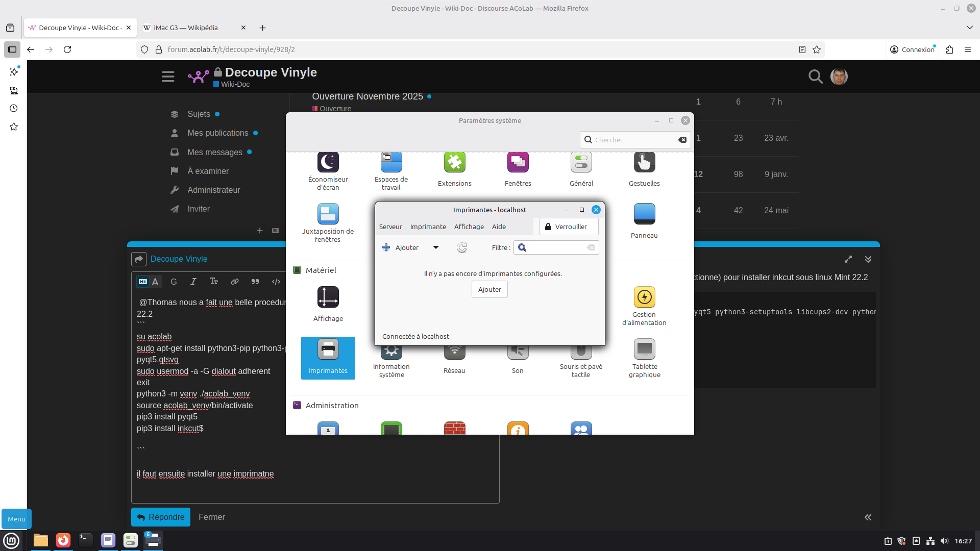The image size is (980, 551).
Task: Click Ajouter button to add printer
Action: coord(489,289)
